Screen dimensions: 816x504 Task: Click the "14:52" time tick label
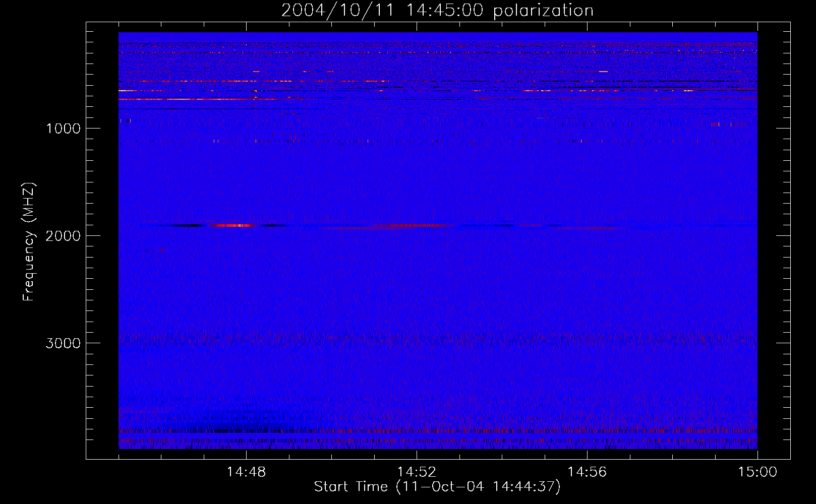pos(417,472)
